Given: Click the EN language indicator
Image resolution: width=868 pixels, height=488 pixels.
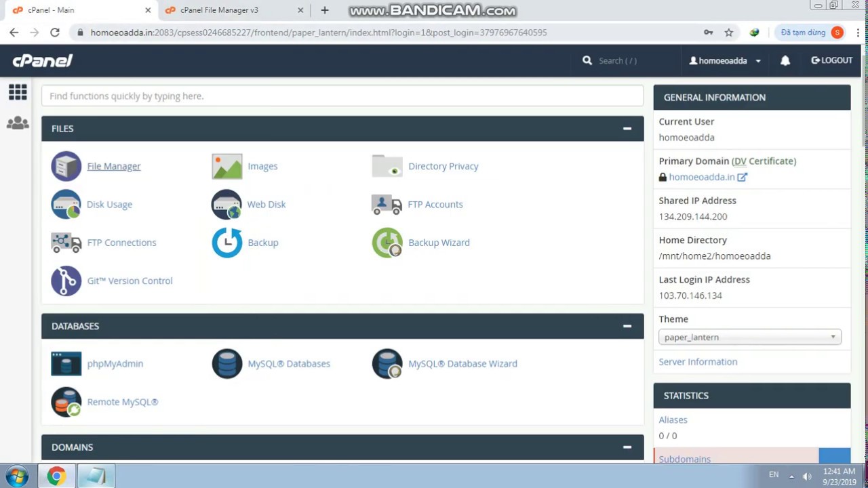Looking at the screenshot, I should pos(774,475).
